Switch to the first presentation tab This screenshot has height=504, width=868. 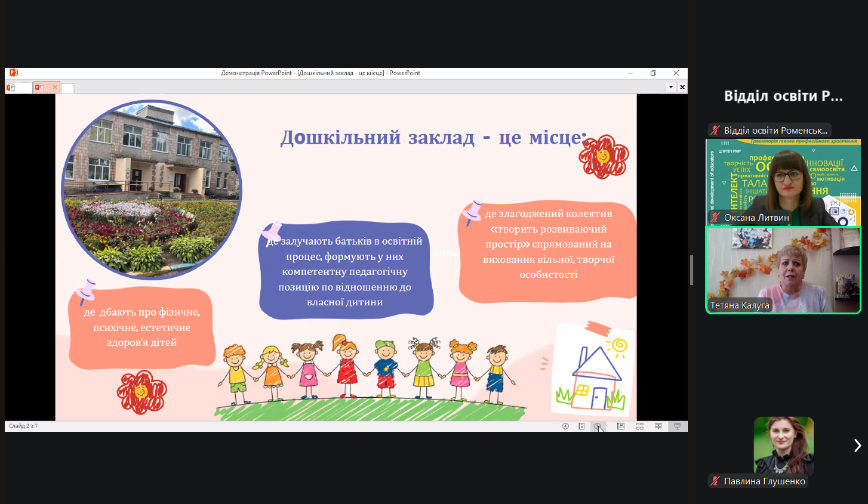click(x=18, y=88)
